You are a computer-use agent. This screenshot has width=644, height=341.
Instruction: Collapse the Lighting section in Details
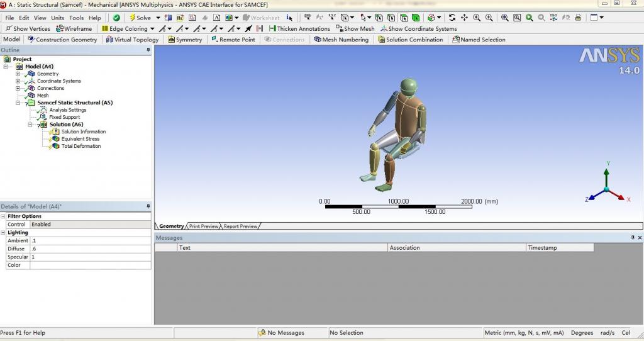(x=3, y=233)
